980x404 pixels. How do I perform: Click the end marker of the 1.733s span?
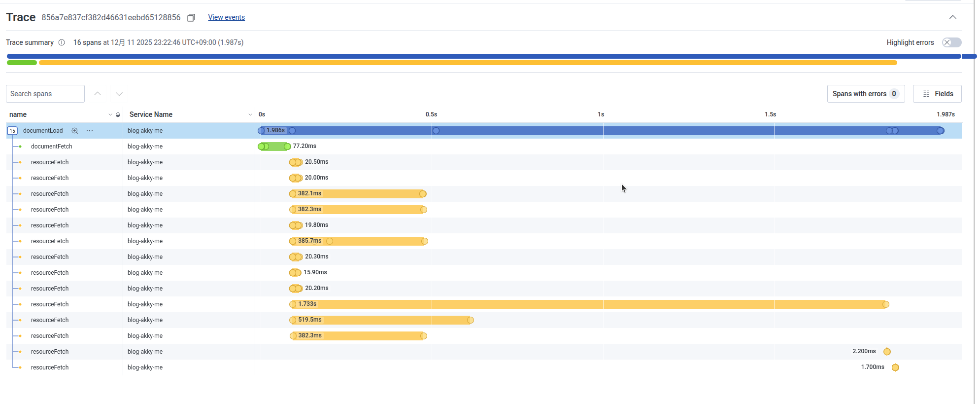coord(885,304)
